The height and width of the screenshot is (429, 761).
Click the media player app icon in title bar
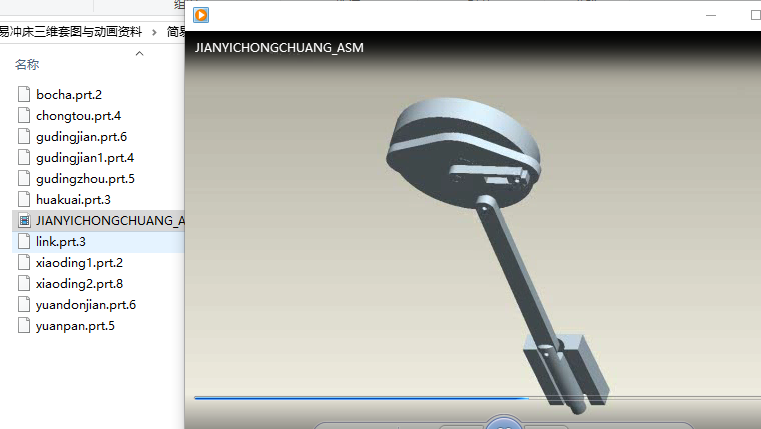pyautogui.click(x=201, y=15)
